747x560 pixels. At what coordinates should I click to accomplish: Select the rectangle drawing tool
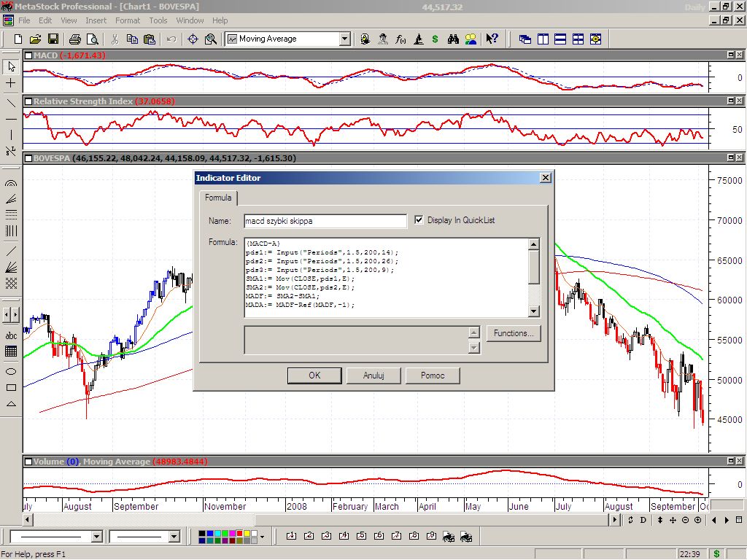(11, 387)
